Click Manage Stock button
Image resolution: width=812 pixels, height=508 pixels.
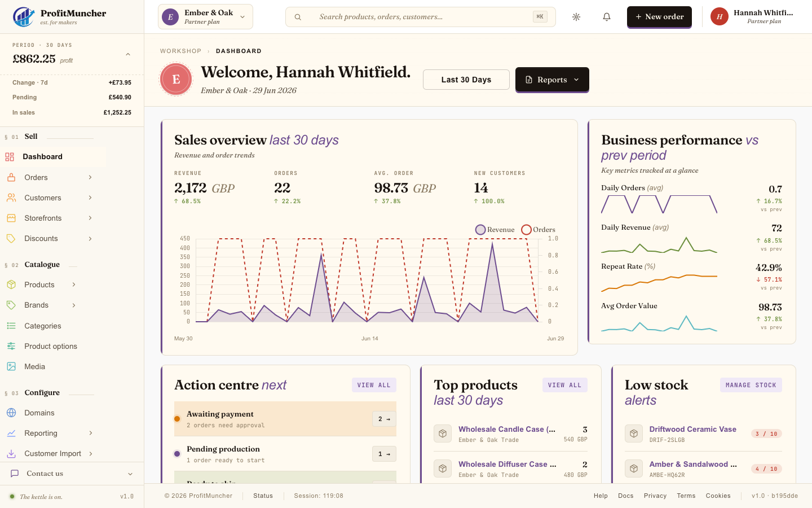coord(751,385)
